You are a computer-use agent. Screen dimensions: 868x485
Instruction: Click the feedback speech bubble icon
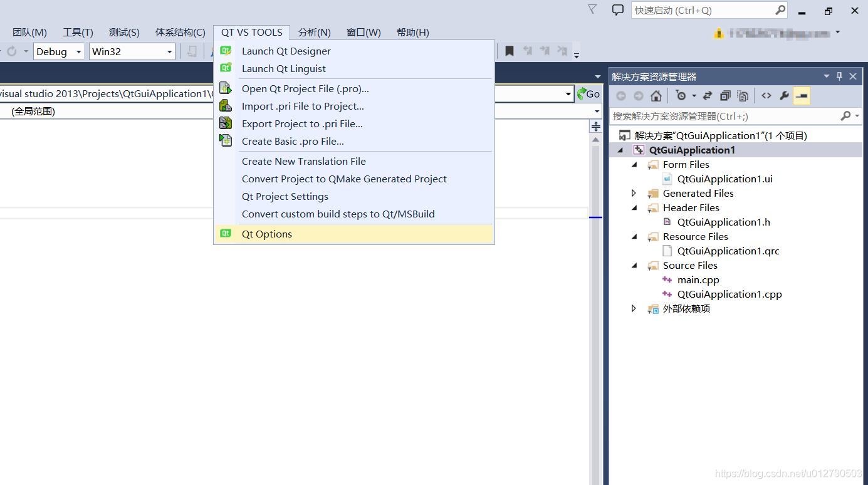(x=618, y=9)
